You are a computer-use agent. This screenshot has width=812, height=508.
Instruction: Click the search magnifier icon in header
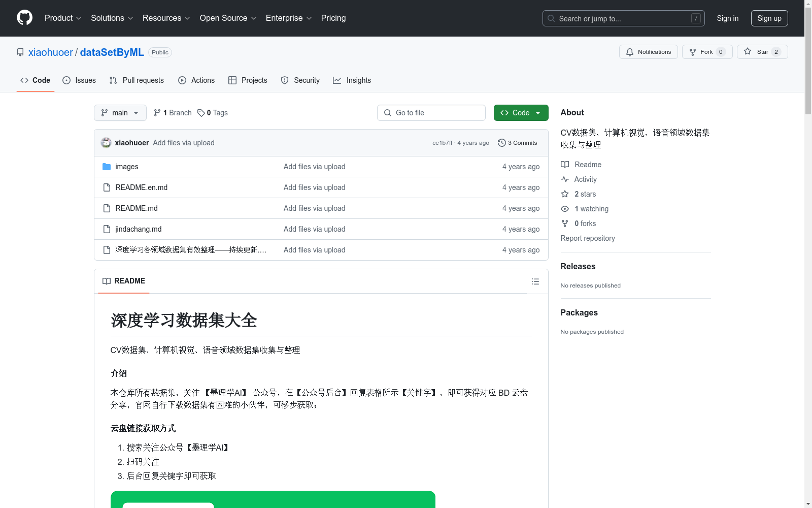coord(551,18)
